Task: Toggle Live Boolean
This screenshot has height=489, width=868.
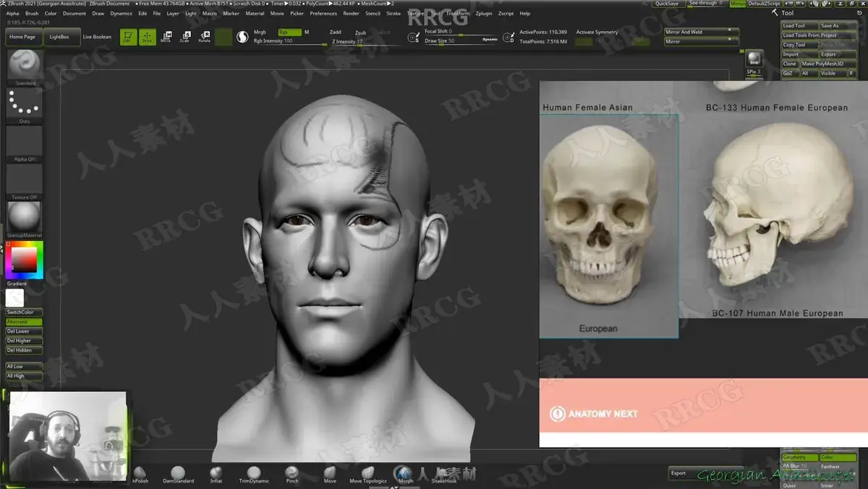Action: (x=97, y=37)
